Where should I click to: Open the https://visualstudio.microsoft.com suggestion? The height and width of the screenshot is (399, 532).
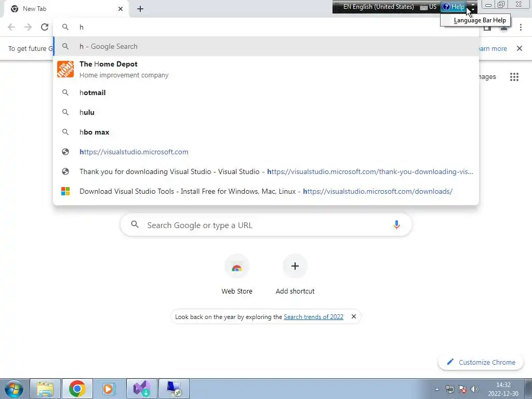266,152
